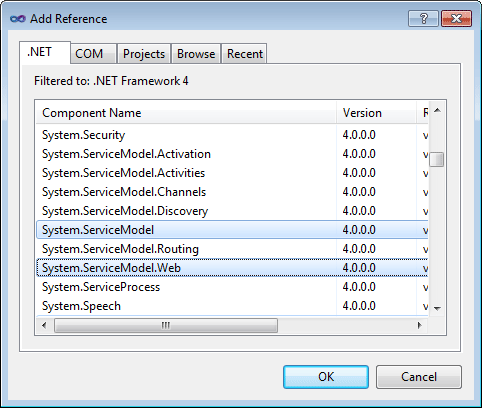Screen dimensions: 482x408
Task: Click the vertical scrollbar up arrow
Action: (x=437, y=110)
